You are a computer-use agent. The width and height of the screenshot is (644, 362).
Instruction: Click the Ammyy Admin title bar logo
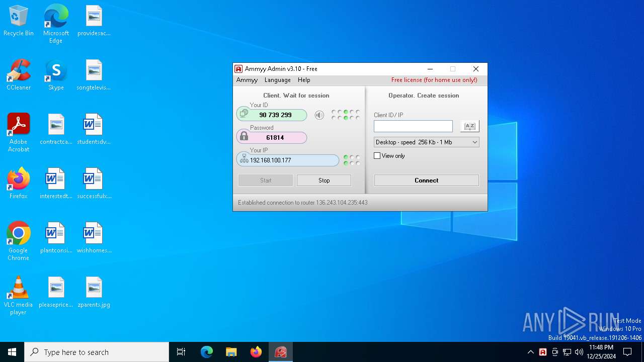pos(239,69)
